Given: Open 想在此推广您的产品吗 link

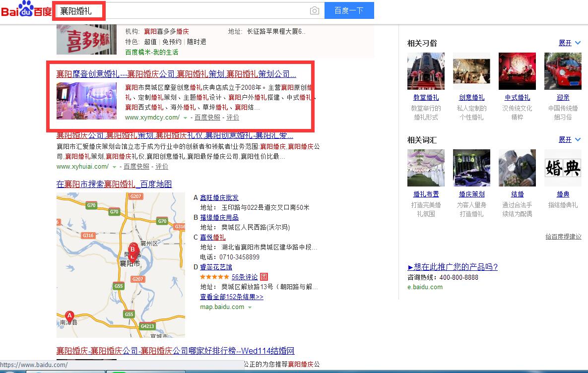Looking at the screenshot, I should click(453, 267).
